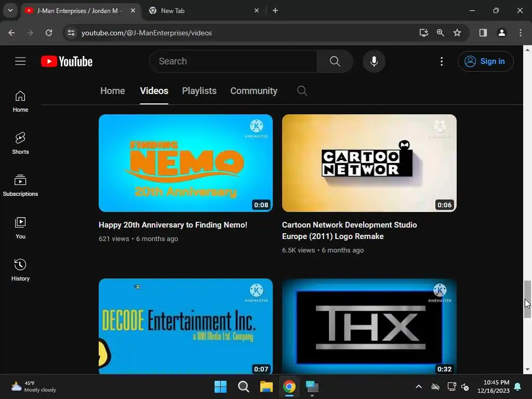Open History in the sidebar
Image resolution: width=532 pixels, height=399 pixels.
click(x=20, y=270)
